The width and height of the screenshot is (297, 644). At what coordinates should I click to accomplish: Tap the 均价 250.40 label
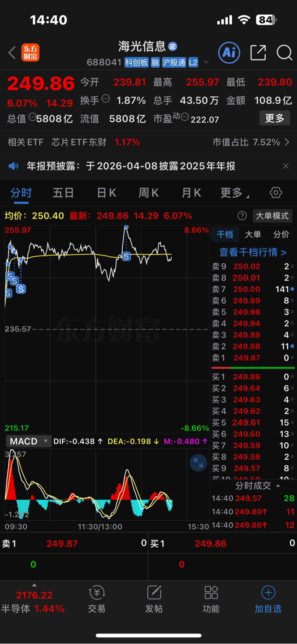34,216
